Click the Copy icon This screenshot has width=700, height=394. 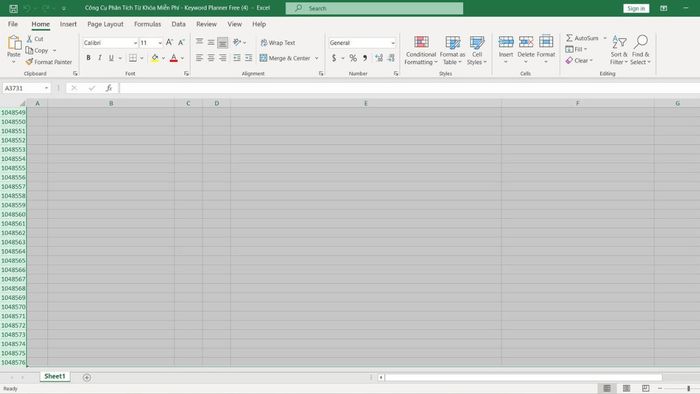click(29, 50)
